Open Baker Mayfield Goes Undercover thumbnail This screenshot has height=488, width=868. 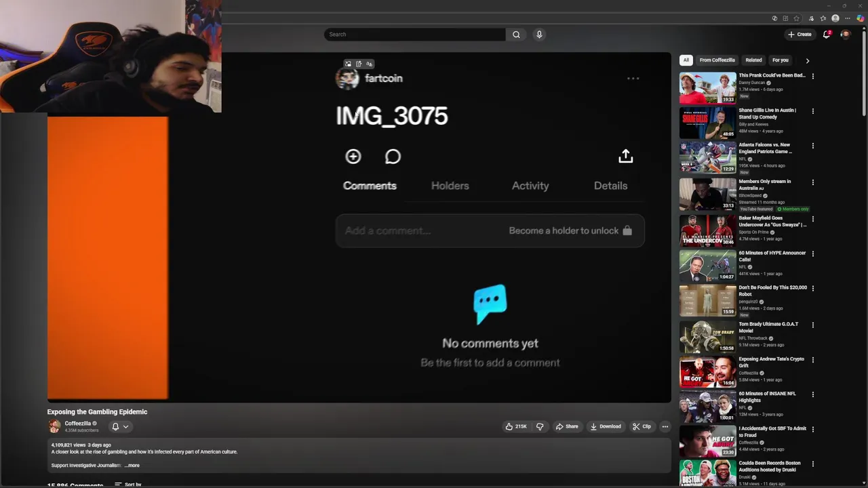coord(707,230)
